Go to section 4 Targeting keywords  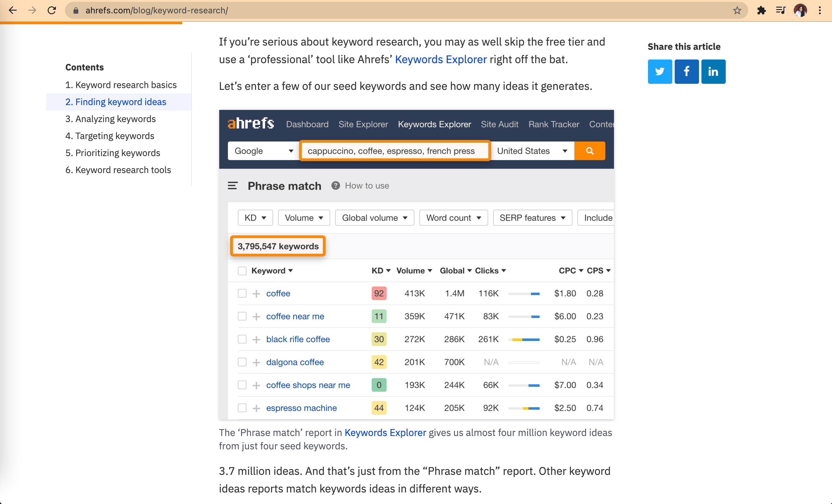point(110,136)
